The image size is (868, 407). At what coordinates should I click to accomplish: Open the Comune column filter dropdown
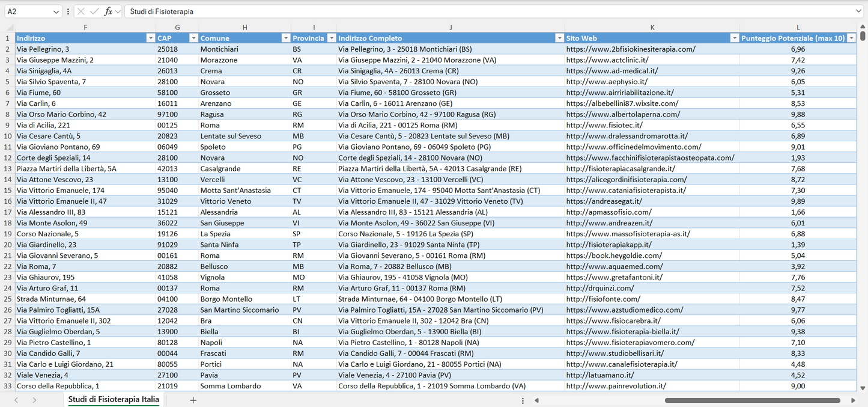[x=286, y=37]
